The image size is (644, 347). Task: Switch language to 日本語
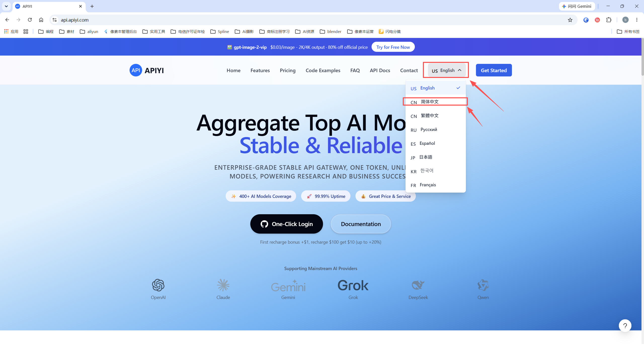435,157
